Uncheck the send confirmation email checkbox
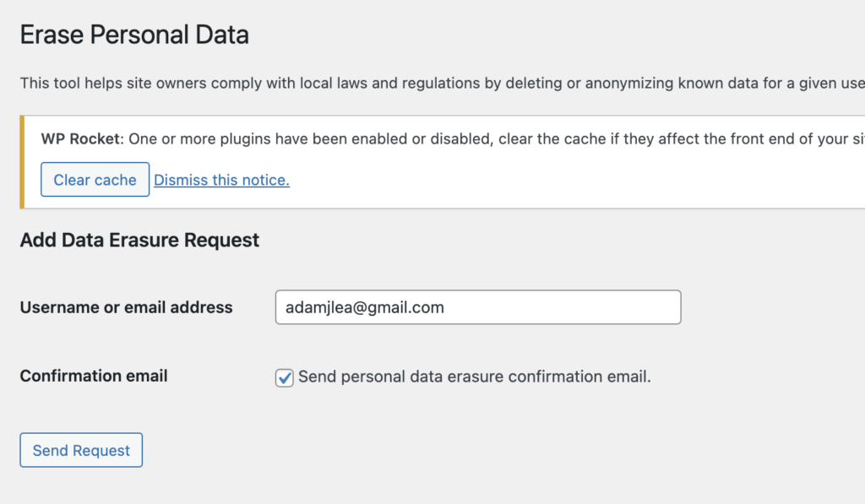865x504 pixels. click(x=285, y=377)
